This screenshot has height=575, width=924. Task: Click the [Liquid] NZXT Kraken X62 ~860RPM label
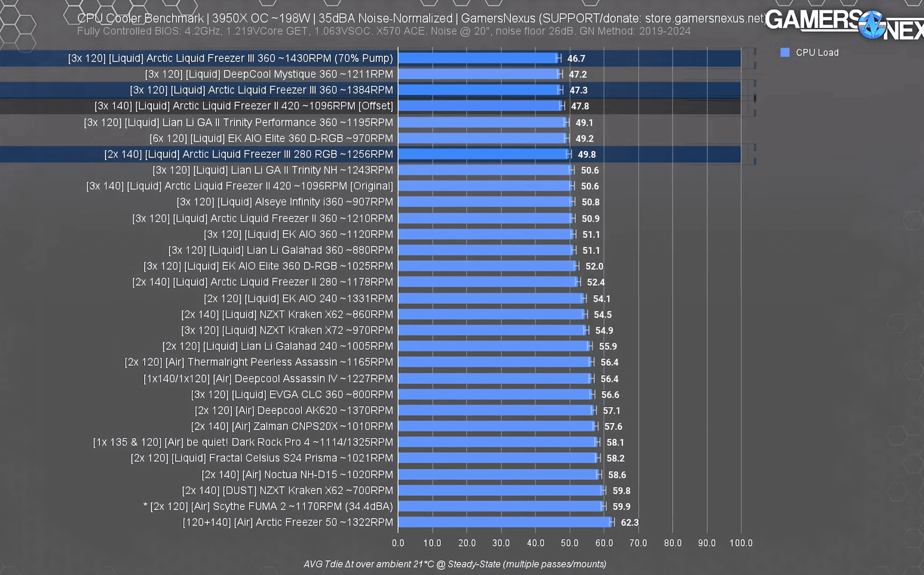point(287,314)
